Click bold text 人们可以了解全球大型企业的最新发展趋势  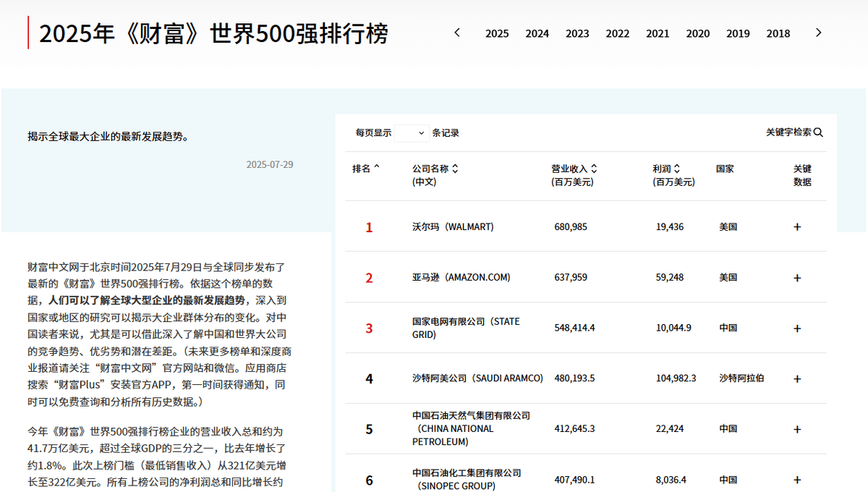coord(147,300)
